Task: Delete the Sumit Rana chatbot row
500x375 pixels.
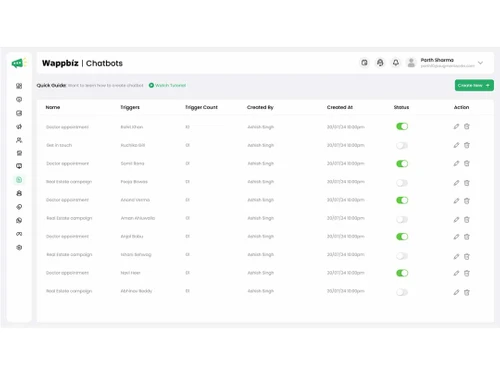Action: coord(467,163)
